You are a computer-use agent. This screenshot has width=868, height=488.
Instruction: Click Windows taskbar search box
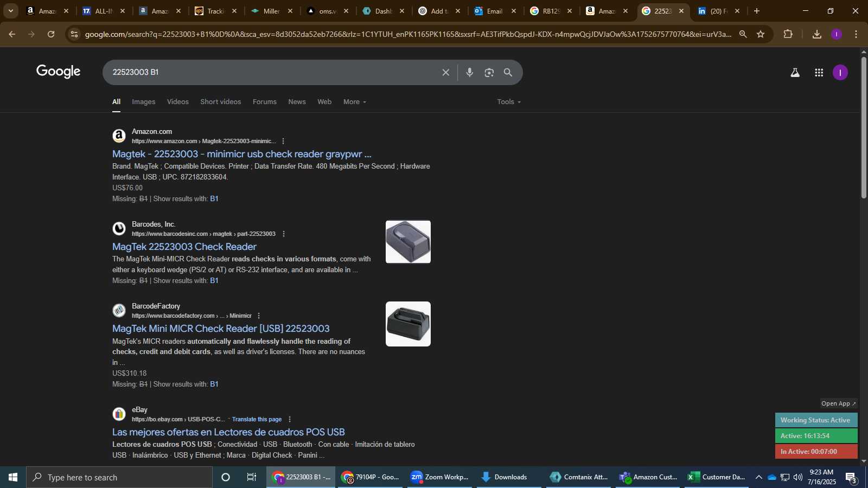tap(119, 477)
